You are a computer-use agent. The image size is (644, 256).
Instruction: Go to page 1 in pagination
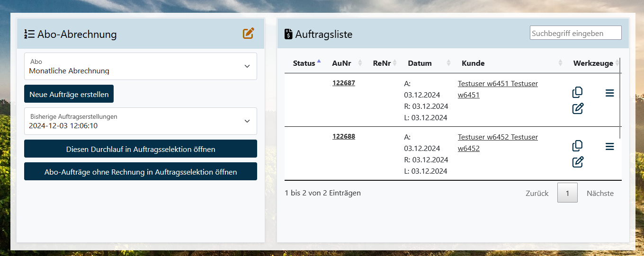567,193
